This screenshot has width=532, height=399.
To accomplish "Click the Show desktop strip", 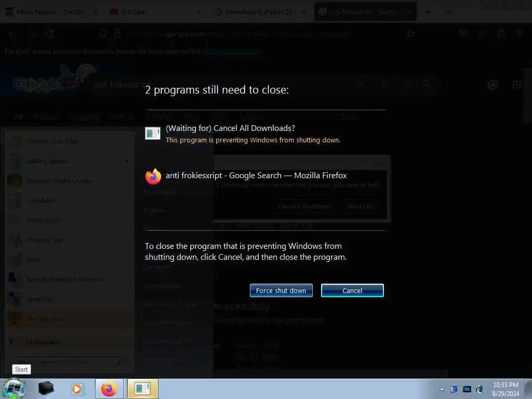I will 528,389.
